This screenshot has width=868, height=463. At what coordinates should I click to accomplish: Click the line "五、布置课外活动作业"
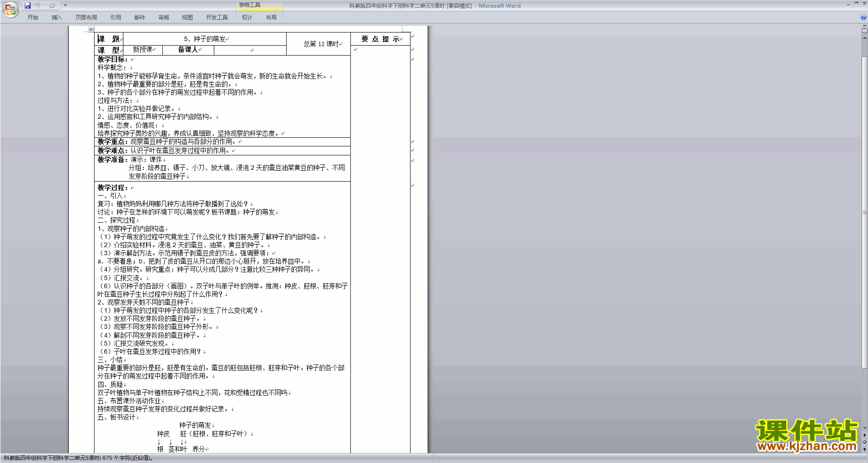tap(129, 401)
